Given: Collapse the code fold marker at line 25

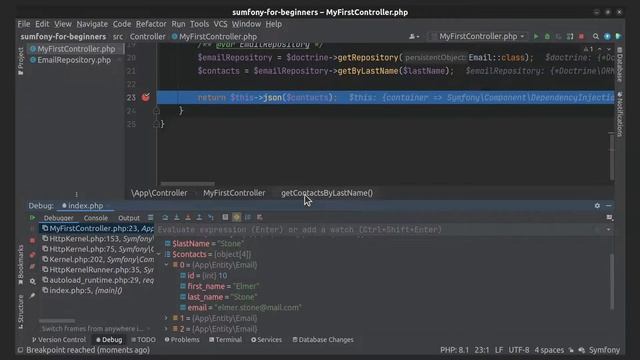Looking at the screenshot, I should (156, 123).
